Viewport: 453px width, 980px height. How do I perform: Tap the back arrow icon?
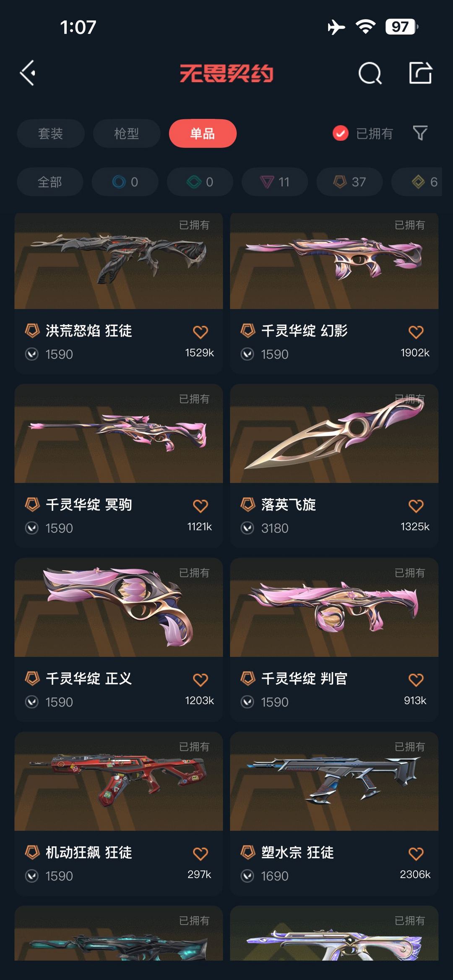pos(28,73)
